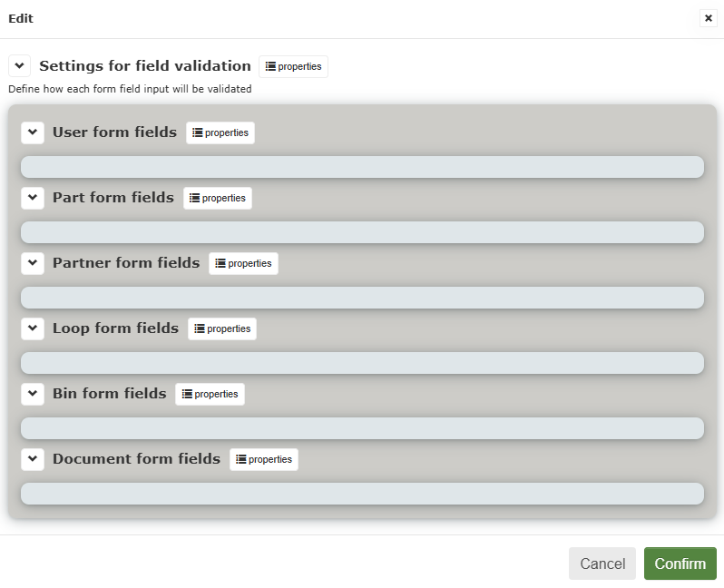Collapse the Part form fields section
Screen dimensions: 724x588
click(33, 198)
